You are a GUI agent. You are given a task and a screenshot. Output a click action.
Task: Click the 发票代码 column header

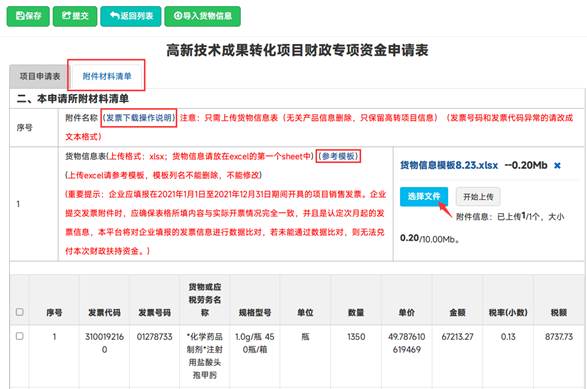tap(104, 312)
